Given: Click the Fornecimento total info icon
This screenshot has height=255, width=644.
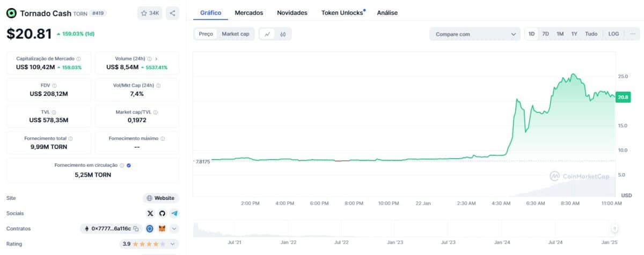Looking at the screenshot, I should tap(71, 138).
